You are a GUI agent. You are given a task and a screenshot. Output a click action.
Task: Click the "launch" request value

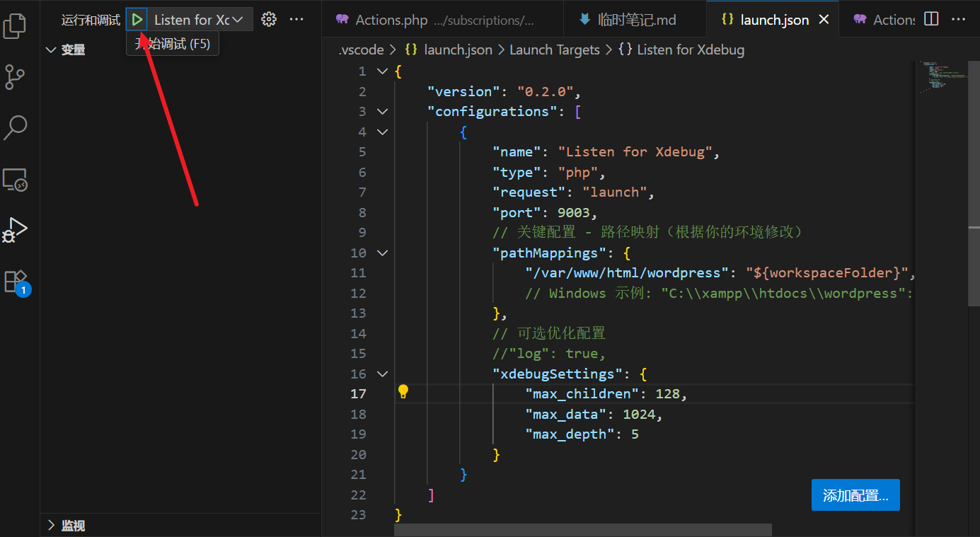tap(614, 192)
